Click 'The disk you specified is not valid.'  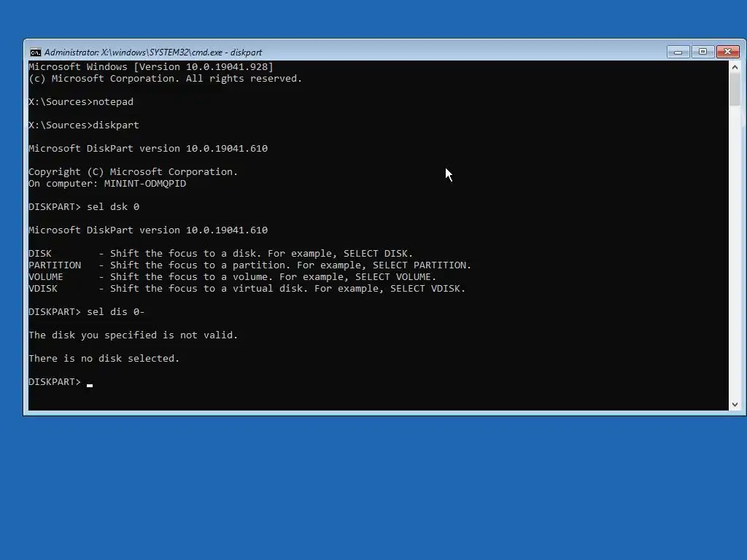pyautogui.click(x=133, y=335)
